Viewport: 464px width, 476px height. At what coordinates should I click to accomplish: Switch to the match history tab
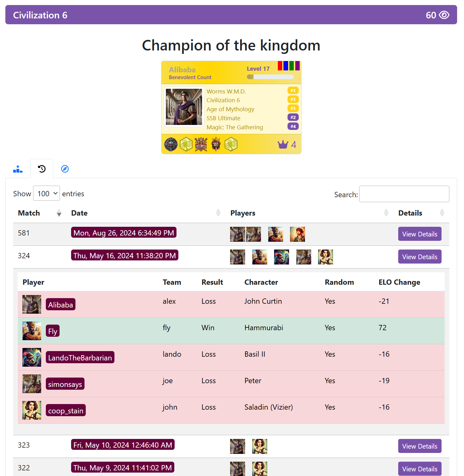click(x=42, y=169)
